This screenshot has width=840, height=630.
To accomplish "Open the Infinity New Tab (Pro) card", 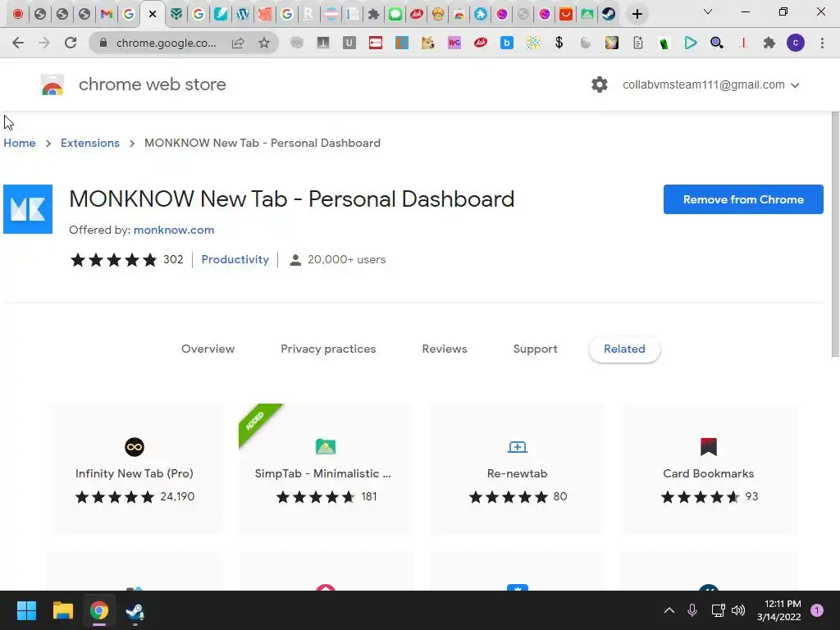I will click(x=135, y=469).
